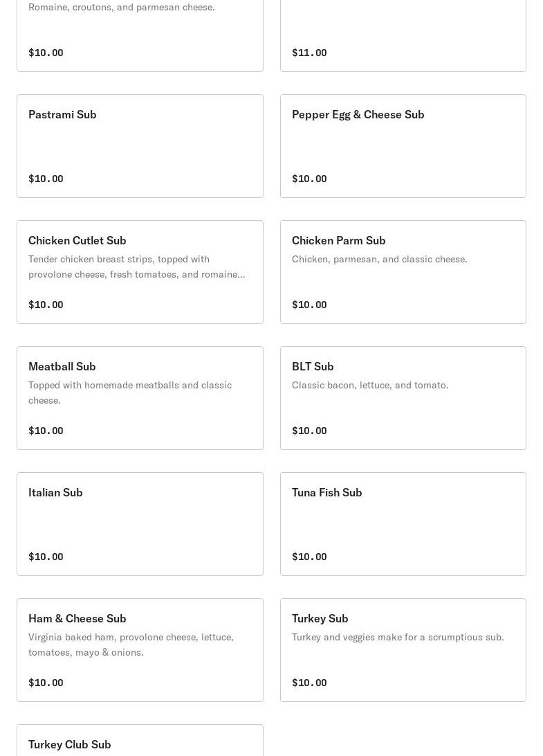
Task: Click the Chicken Parm Sub description
Action: (379, 259)
